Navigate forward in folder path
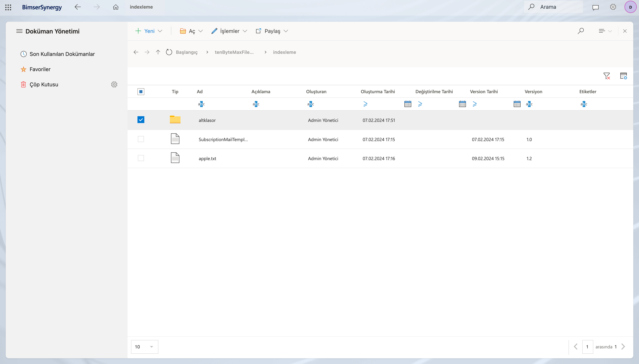 147,52
